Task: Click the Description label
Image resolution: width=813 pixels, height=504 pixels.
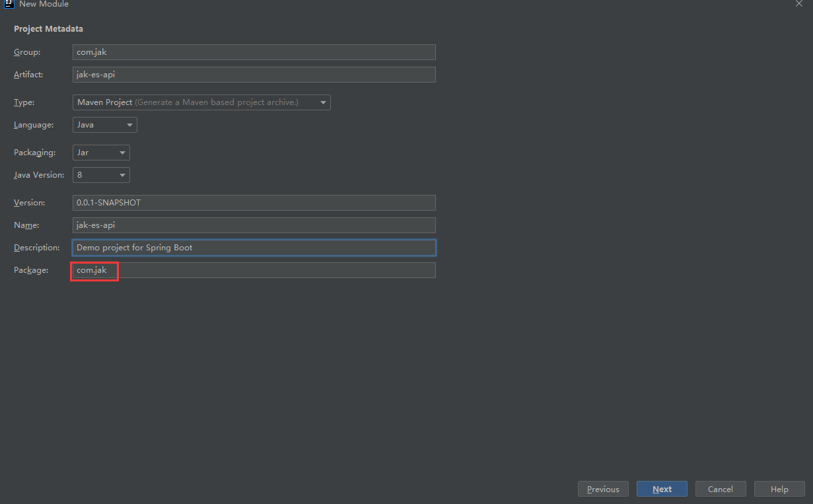Action: [36, 248]
